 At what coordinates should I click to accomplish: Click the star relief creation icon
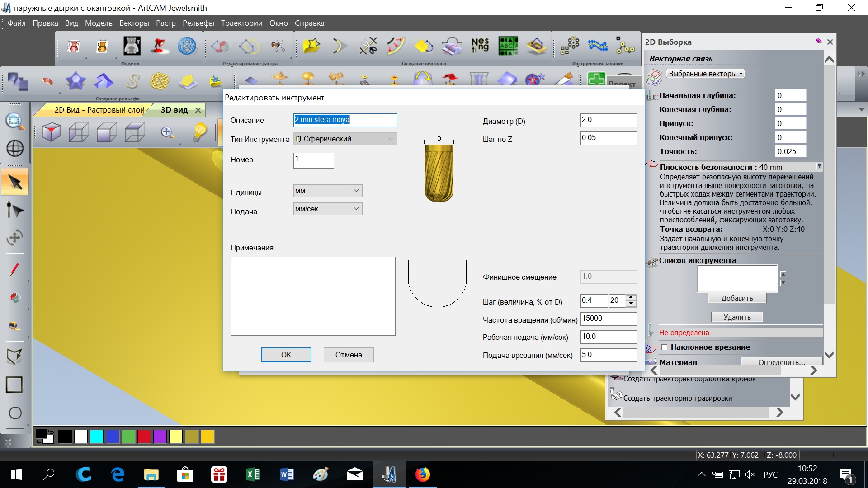(x=75, y=81)
